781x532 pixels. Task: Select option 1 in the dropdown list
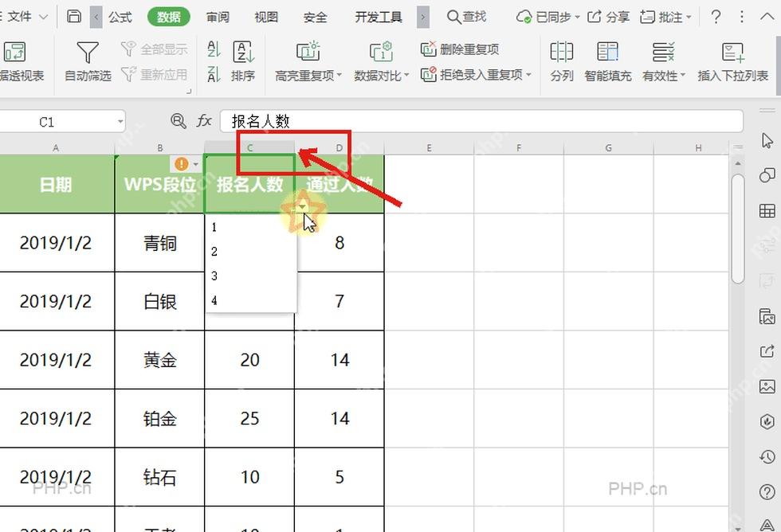pyautogui.click(x=251, y=228)
